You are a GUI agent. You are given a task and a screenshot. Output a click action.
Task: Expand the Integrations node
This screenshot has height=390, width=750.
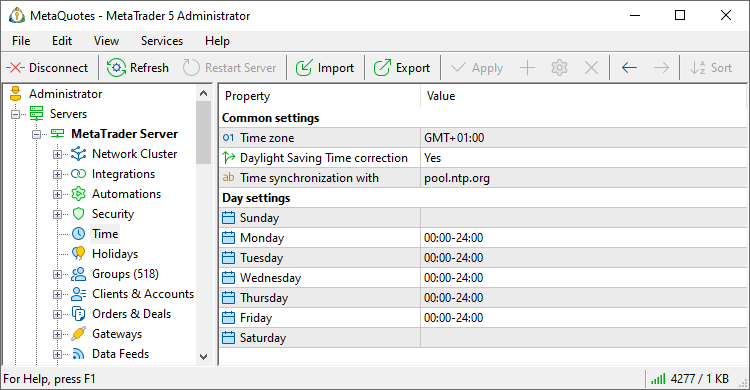[x=57, y=174]
